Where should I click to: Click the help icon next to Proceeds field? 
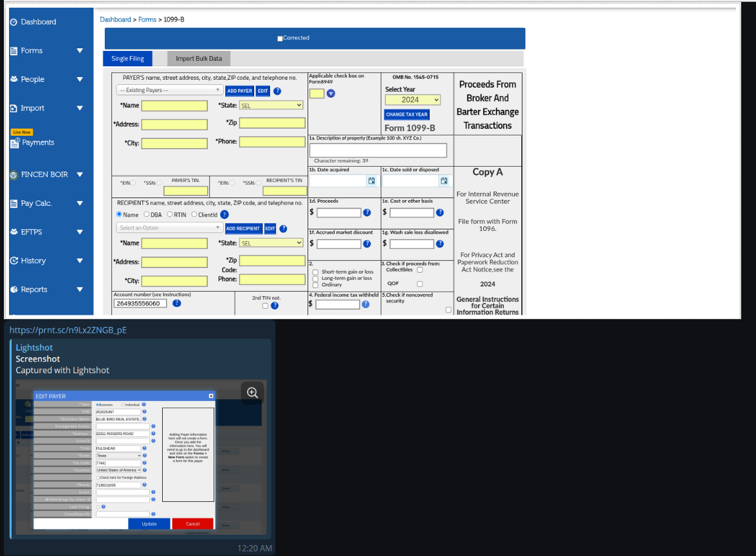tap(367, 212)
